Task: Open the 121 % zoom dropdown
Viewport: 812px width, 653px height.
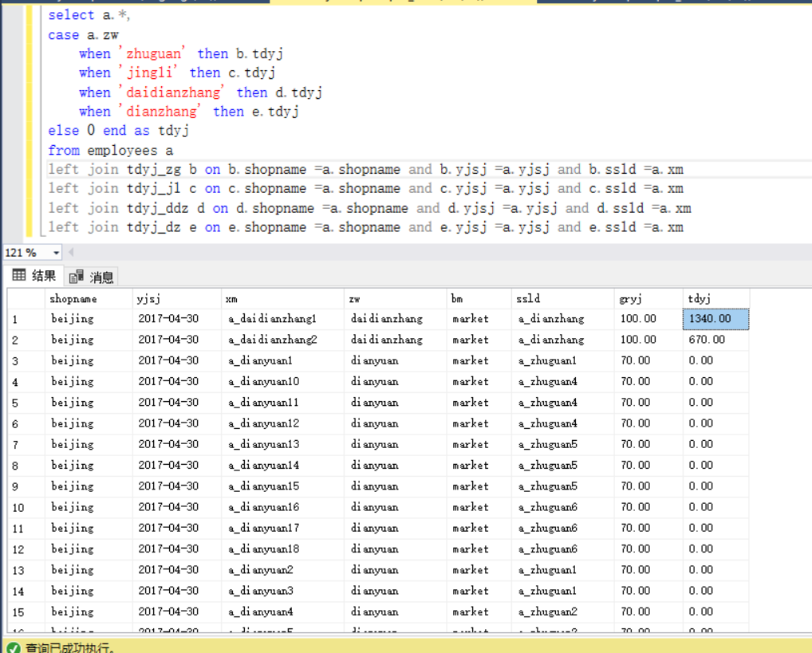Action: (56, 253)
